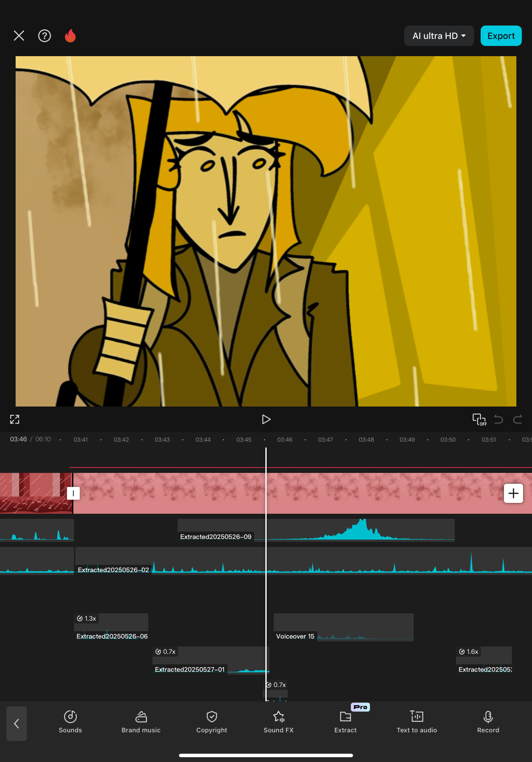532x762 pixels.
Task: Tap the 1.3x speed badge
Action: coord(86,618)
